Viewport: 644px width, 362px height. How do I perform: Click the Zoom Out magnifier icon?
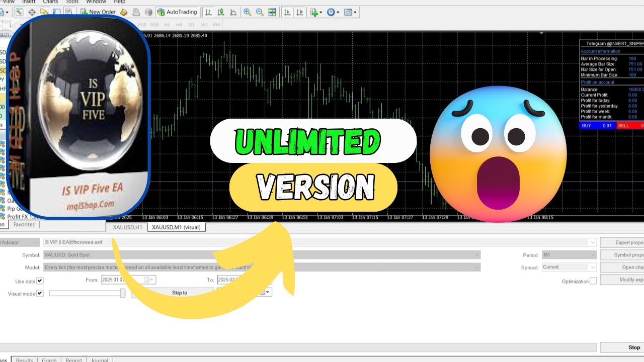[260, 12]
